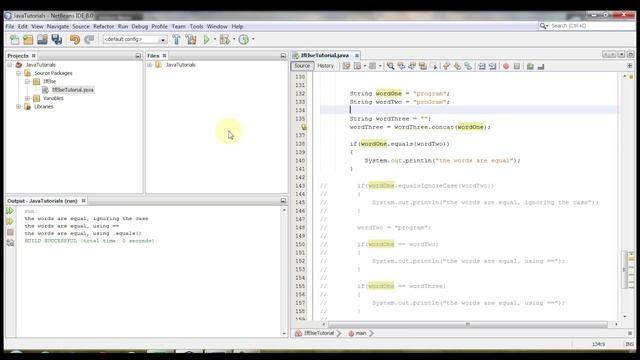Image resolution: width=640 pixels, height=360 pixels.
Task: Click the Open Project toolbar icon
Action: coord(42,40)
